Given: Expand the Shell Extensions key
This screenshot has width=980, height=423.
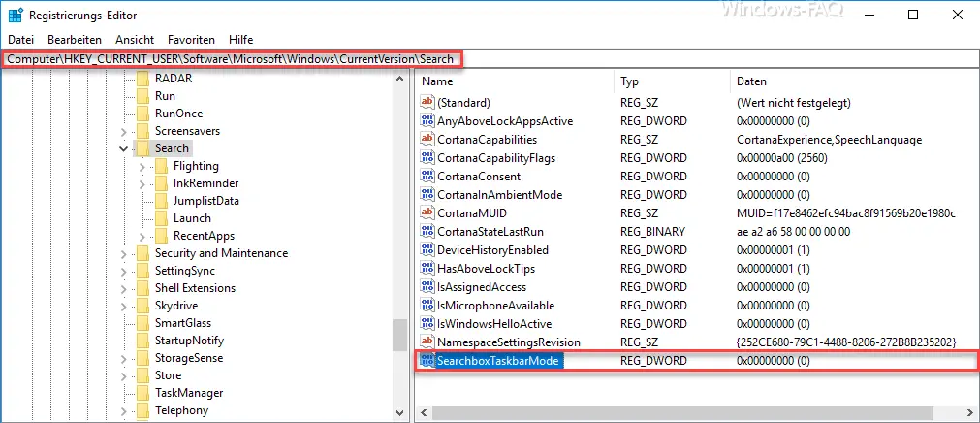Looking at the screenshot, I should coord(124,288).
